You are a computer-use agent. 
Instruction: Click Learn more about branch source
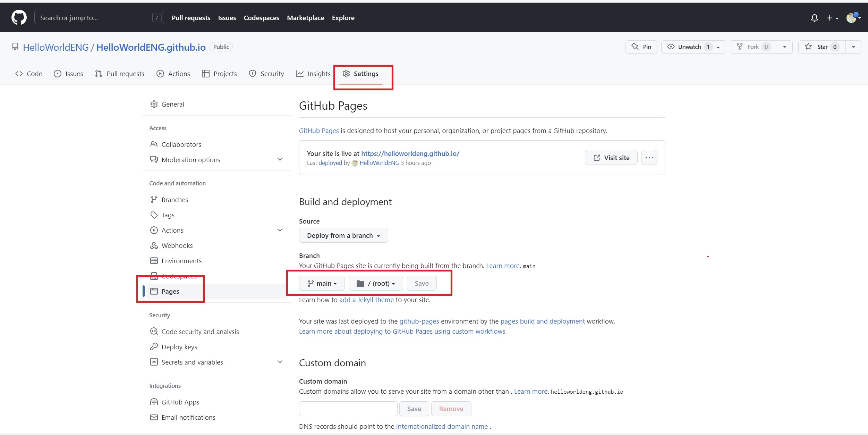[x=503, y=266]
